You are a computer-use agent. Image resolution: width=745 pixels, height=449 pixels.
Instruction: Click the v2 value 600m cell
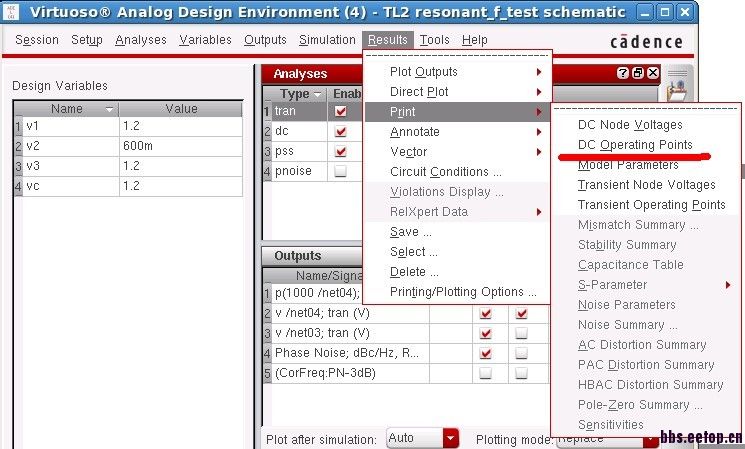(181, 146)
